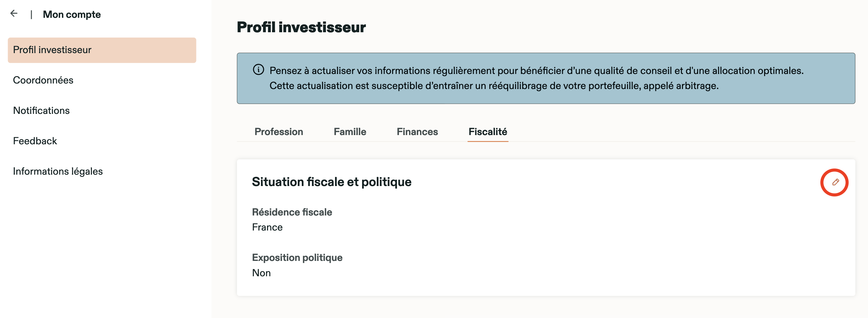
Task: Switch to the Famille tab
Action: (350, 132)
